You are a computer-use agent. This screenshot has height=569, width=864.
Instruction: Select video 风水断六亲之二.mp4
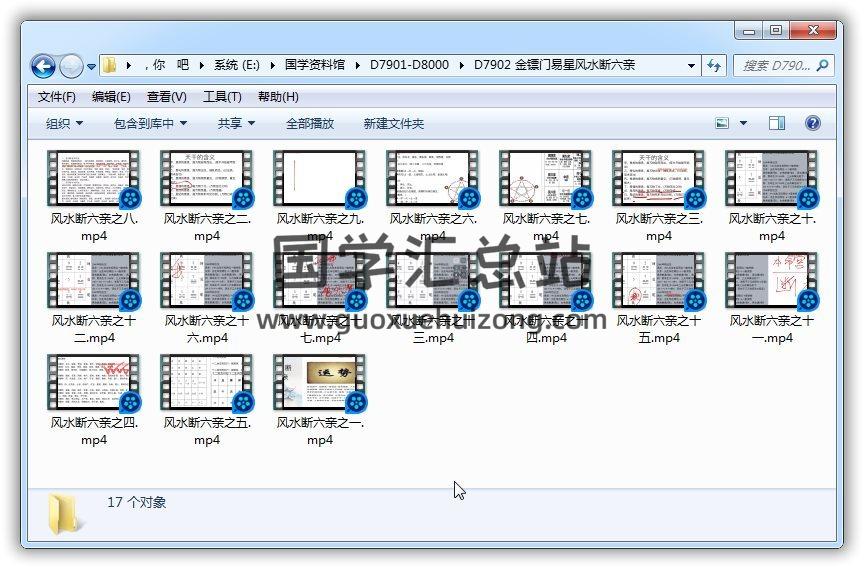pos(207,196)
